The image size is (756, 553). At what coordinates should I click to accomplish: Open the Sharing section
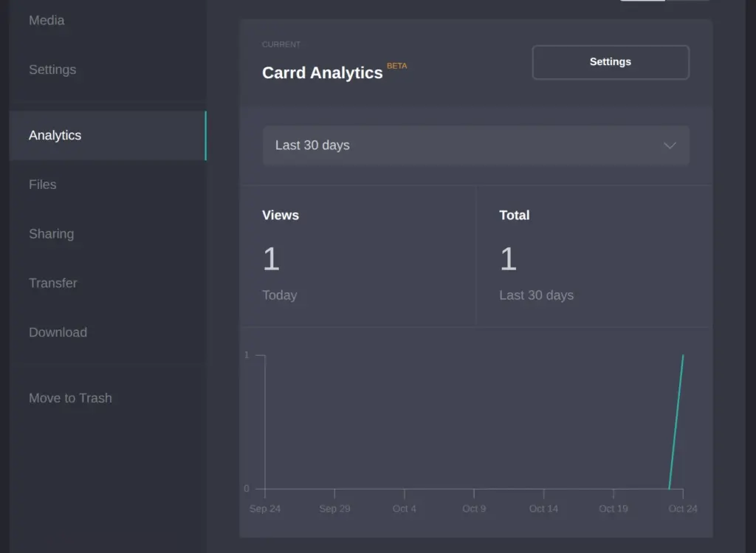[x=51, y=234]
